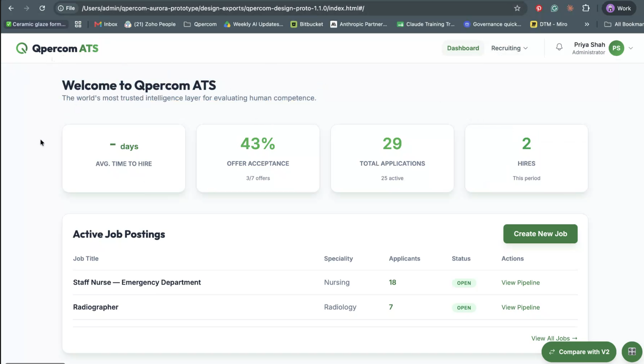Click the browser back arrow
Screen dimensions: 644x364
pos(11,8)
